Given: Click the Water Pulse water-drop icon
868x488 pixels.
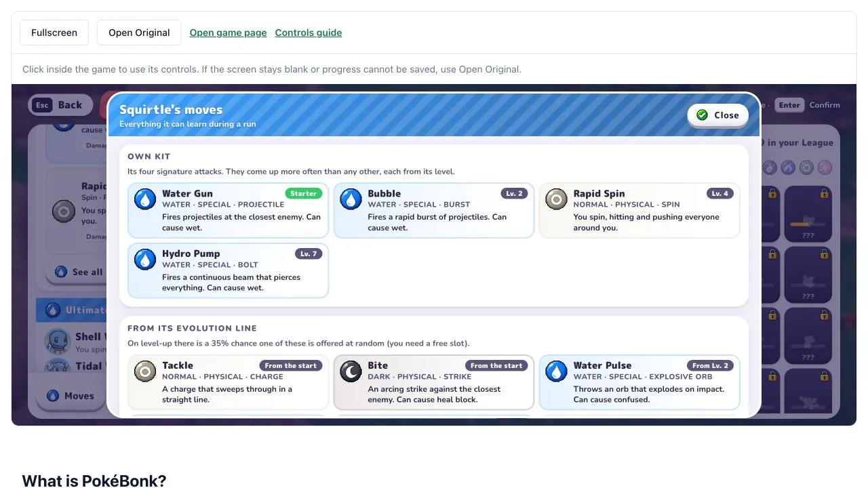Looking at the screenshot, I should (x=556, y=371).
